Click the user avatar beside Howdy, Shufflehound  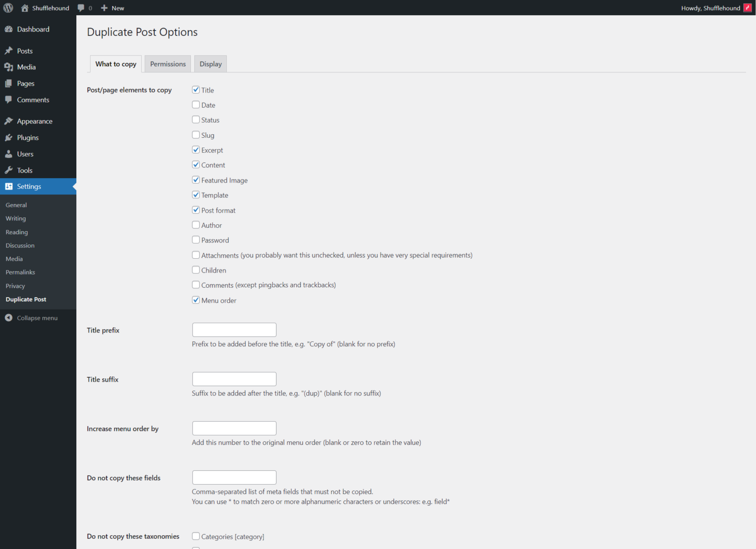(748, 8)
